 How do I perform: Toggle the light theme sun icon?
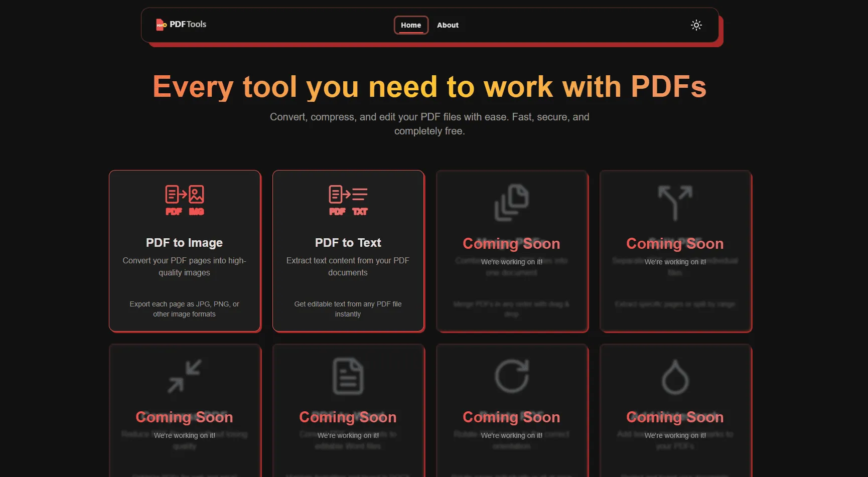696,25
